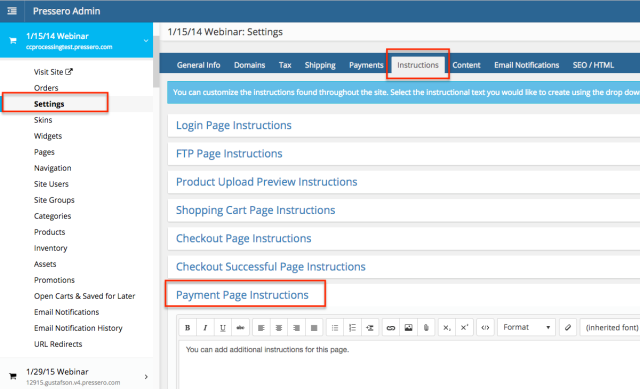The image size is (640, 389).
Task: Open Navigation in sidebar
Action: [x=52, y=168]
